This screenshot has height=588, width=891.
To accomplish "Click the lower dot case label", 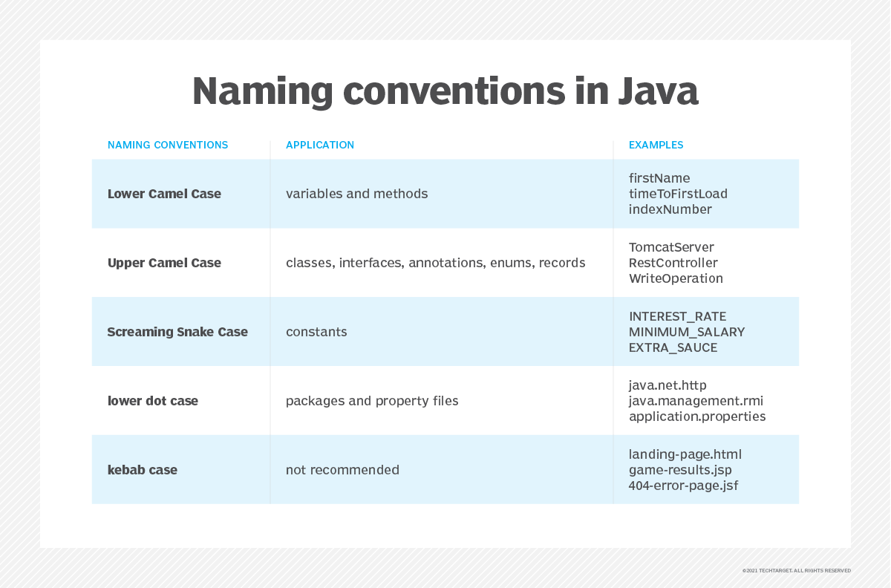I will 153,401.
